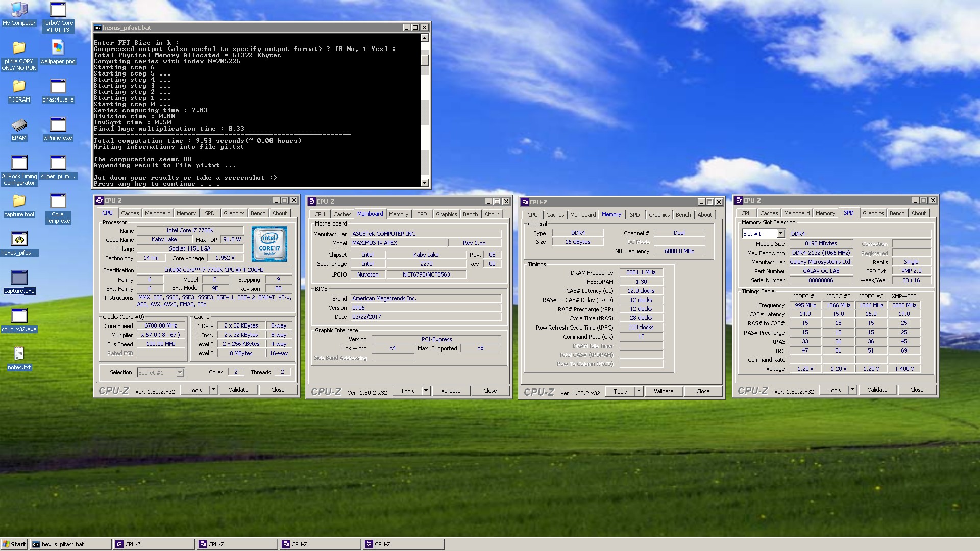The height and width of the screenshot is (551, 980).
Task: Click Validate in Mainboard CPU-Z window
Action: tap(451, 391)
